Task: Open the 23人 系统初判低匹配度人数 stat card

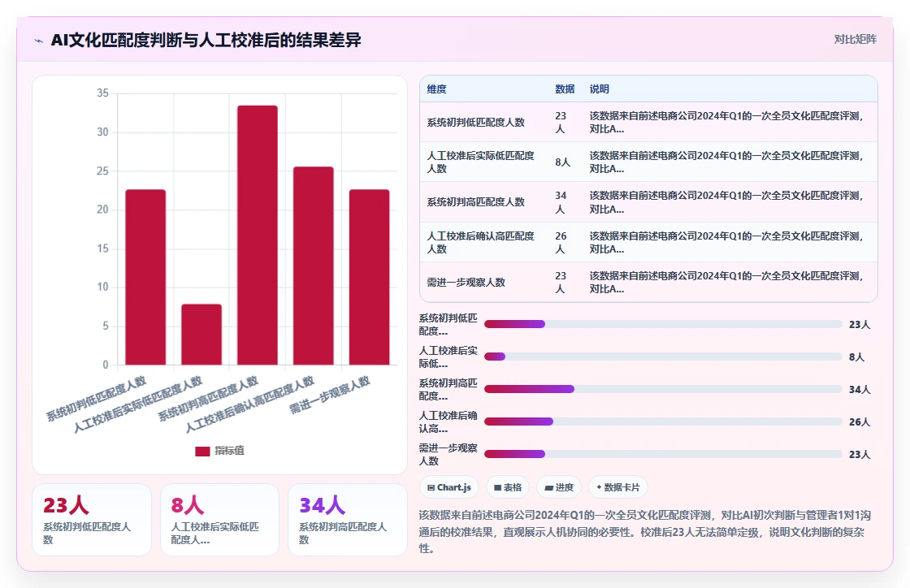Action: point(92,520)
